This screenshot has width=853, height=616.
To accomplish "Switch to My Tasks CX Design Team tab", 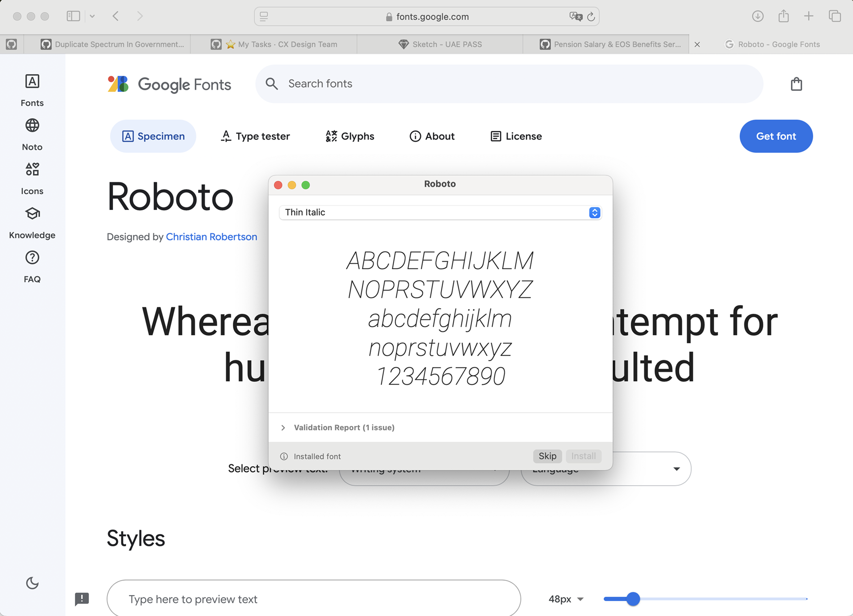I will 274,44.
